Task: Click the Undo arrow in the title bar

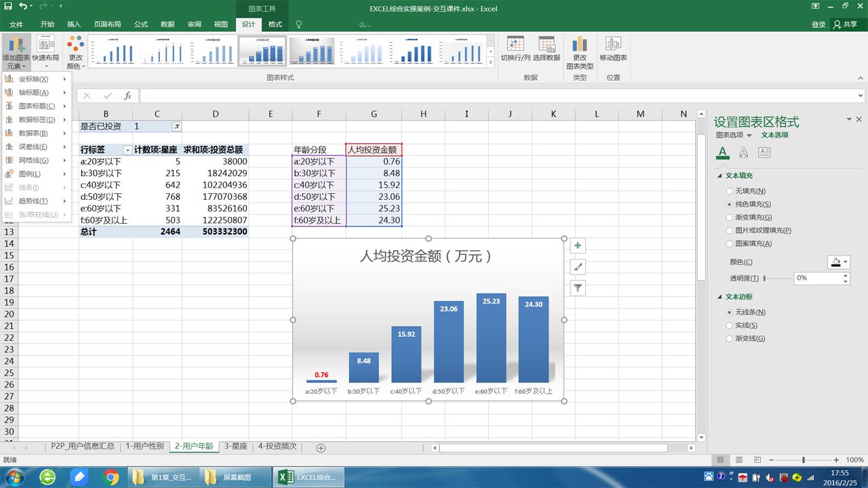Action: 23,7
